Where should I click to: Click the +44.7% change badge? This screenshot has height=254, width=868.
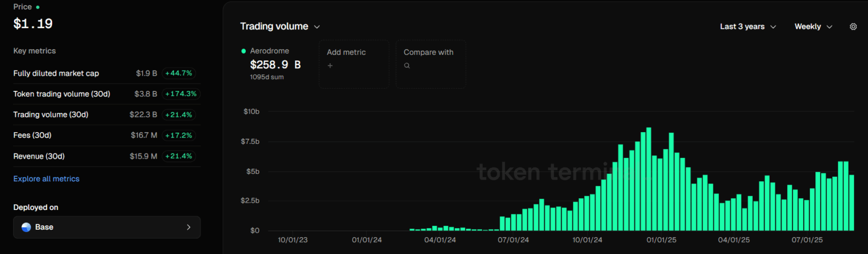179,73
